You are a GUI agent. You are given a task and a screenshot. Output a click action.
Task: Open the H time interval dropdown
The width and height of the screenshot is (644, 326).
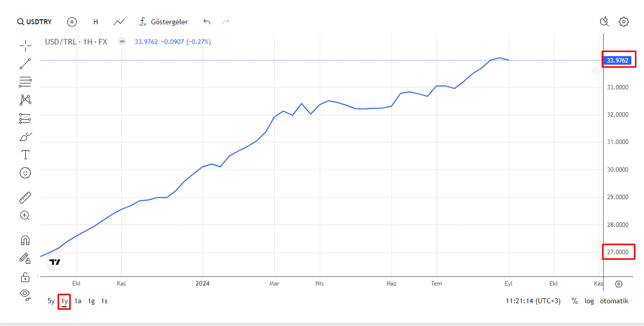95,22
